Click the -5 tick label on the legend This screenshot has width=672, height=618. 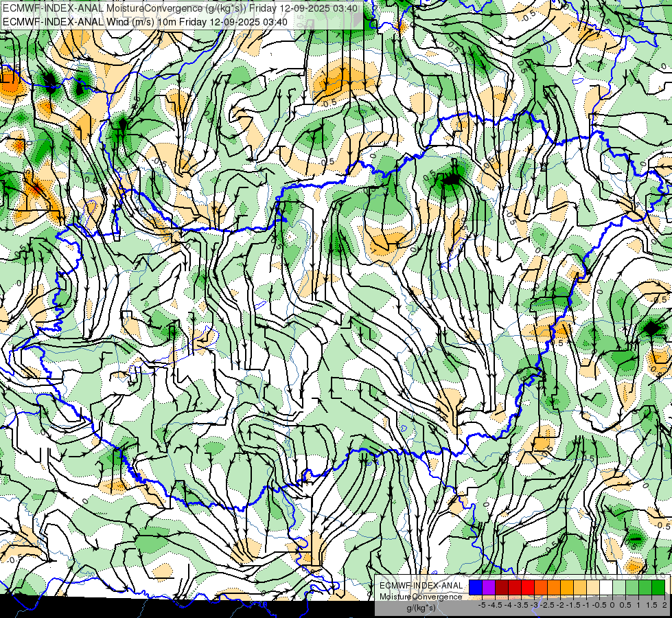pos(482,605)
